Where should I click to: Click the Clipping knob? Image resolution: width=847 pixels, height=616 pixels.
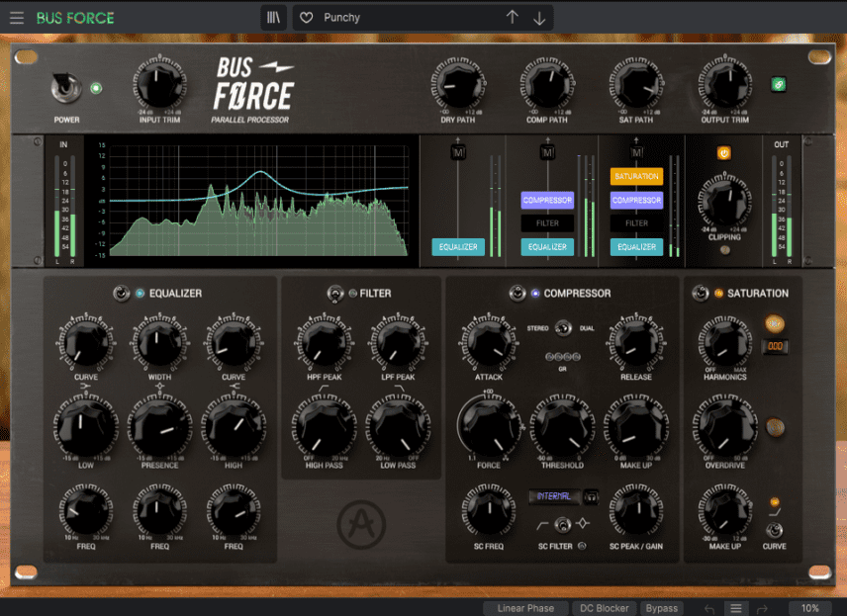[x=724, y=201]
